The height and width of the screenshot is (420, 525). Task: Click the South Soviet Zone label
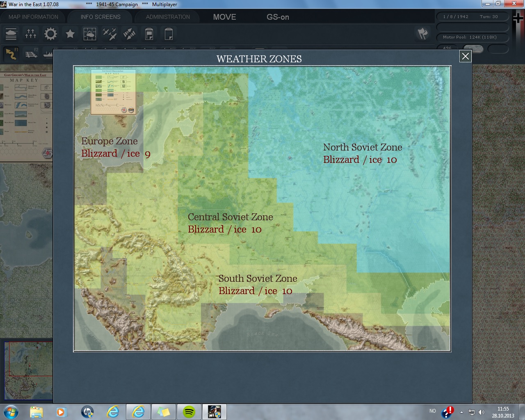[258, 278]
